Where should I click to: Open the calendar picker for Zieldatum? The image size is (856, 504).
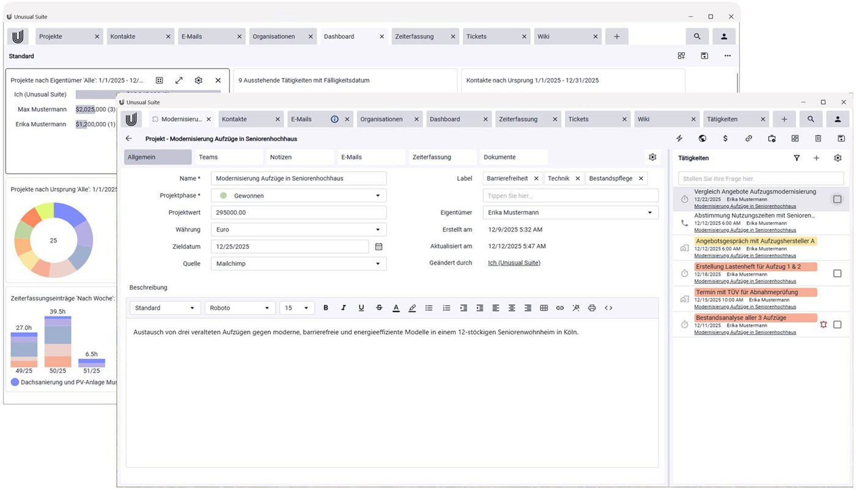(x=378, y=247)
